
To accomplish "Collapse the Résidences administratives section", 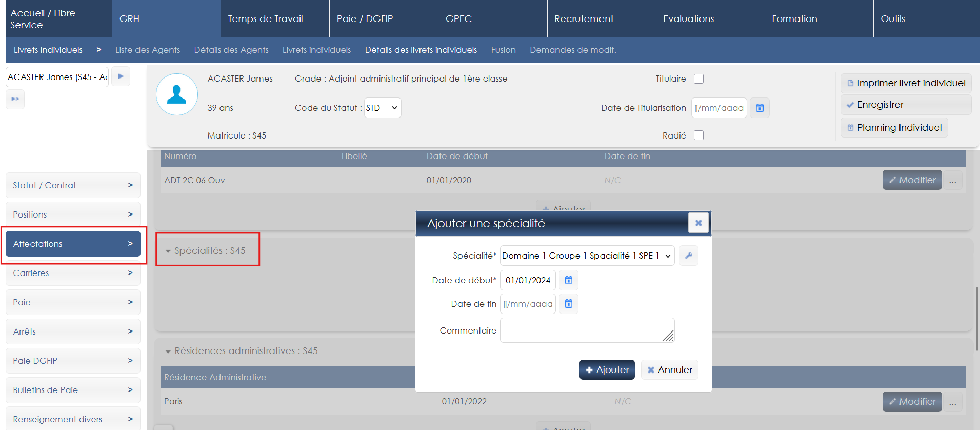I will pyautogui.click(x=168, y=351).
